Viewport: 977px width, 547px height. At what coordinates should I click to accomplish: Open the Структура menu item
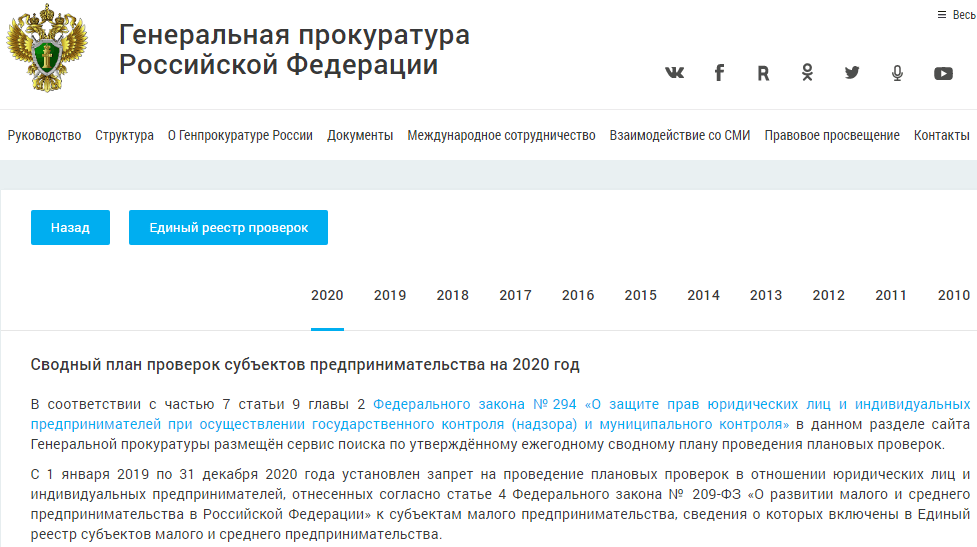[x=125, y=135]
